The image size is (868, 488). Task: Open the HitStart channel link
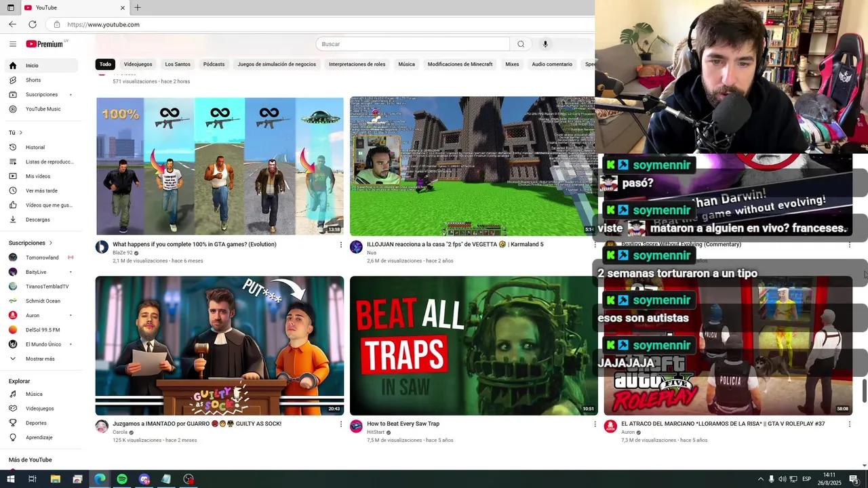click(x=376, y=432)
